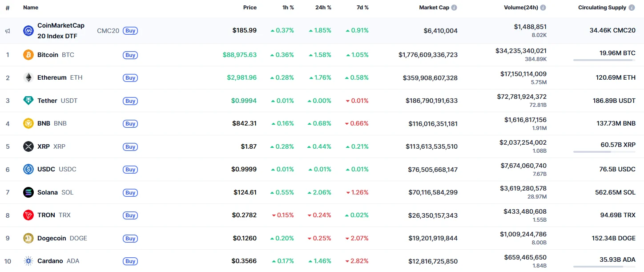Click the XRP black logo icon
This screenshot has width=644, height=272.
point(28,146)
